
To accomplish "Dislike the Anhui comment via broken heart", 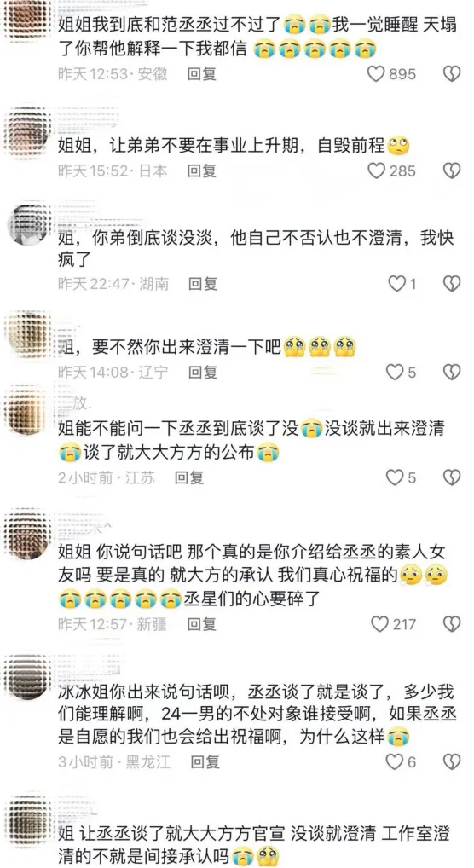I will (x=453, y=73).
